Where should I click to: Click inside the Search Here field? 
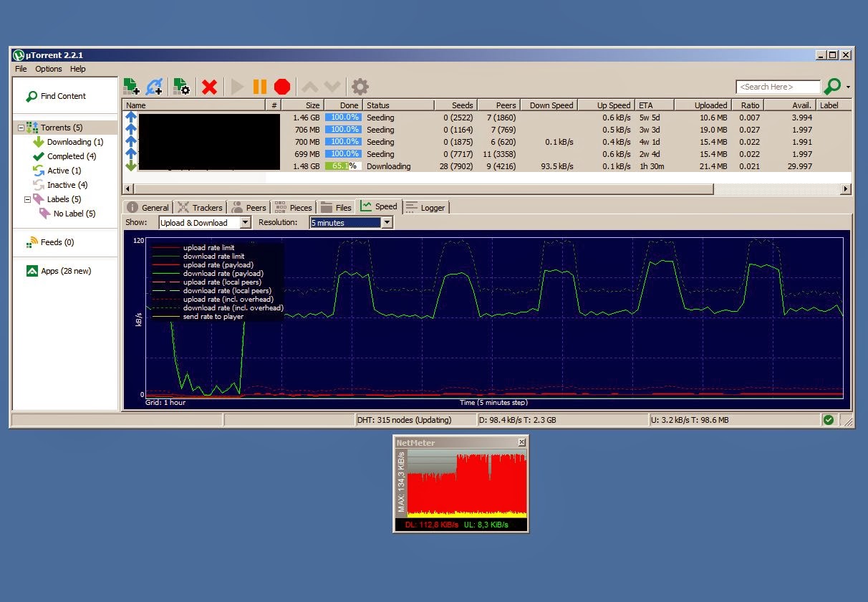click(778, 87)
